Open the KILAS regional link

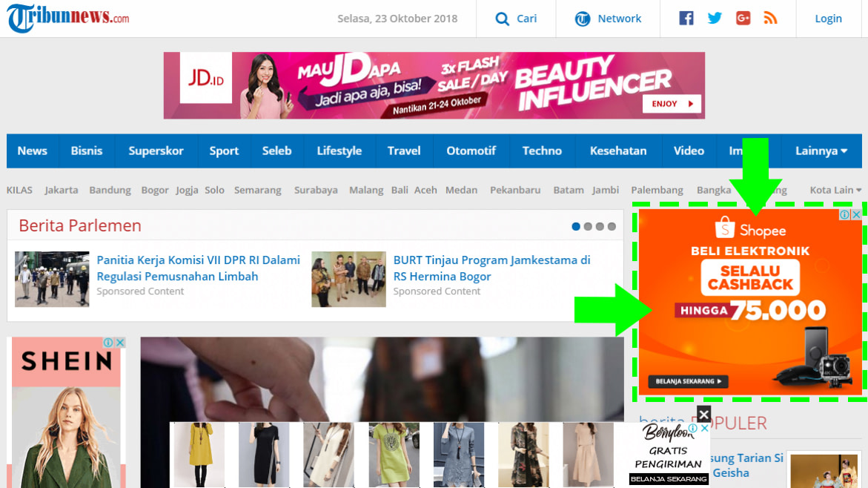pyautogui.click(x=19, y=190)
